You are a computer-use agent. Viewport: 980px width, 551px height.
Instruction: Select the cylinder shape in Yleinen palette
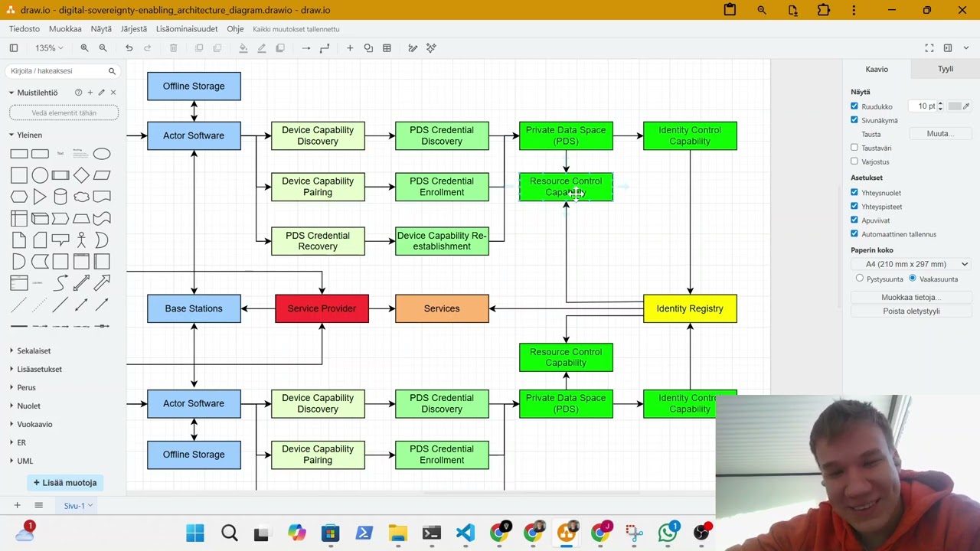(60, 197)
